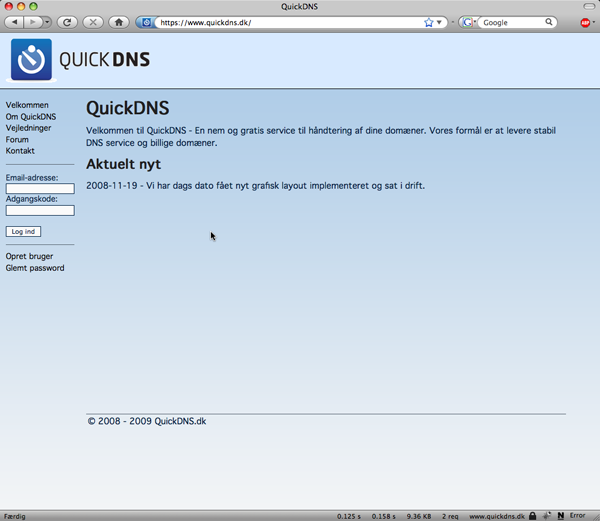This screenshot has height=521, width=600.
Task: Click the toolbar toggle pill in the title bar
Action: pos(589,6)
